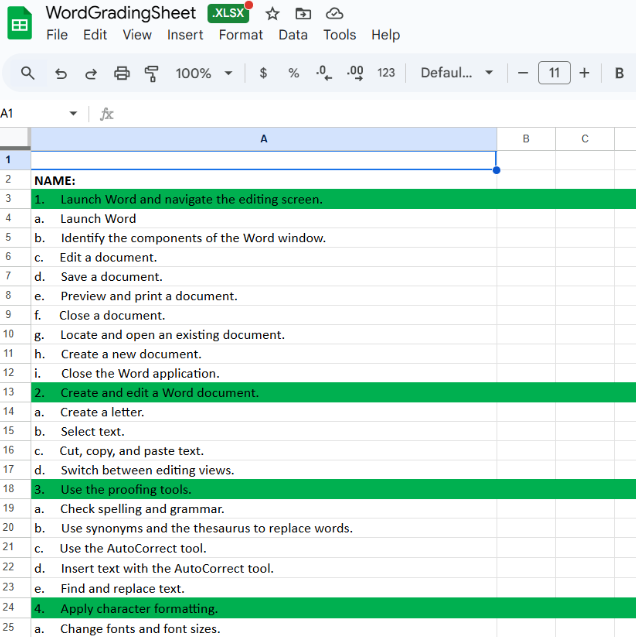Click Preview and print a document
The image size is (636, 637).
[x=264, y=296]
